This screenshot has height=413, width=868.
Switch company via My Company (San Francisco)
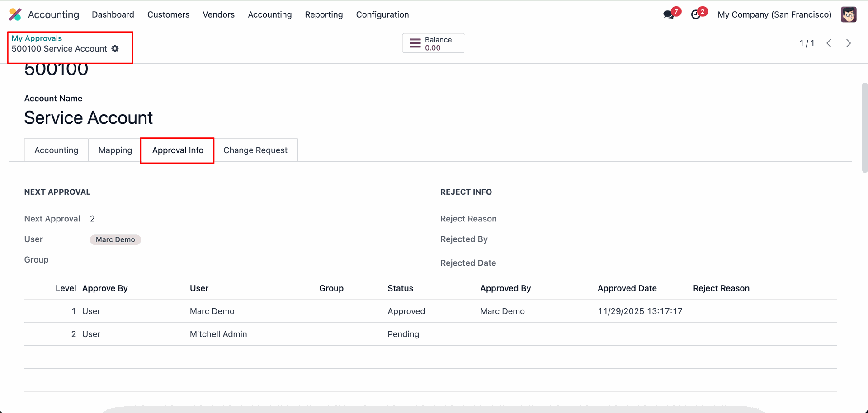click(774, 14)
